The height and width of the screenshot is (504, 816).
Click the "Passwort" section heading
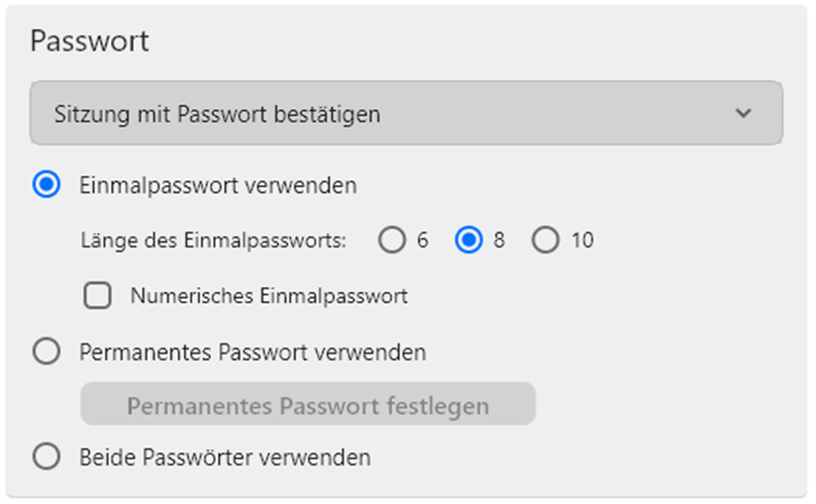[x=89, y=42]
